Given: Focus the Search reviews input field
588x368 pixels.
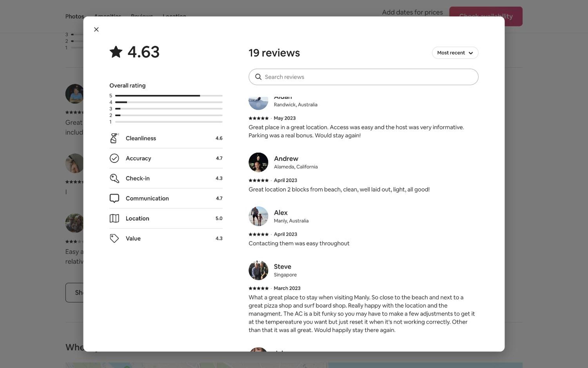Looking at the screenshot, I should coord(363,77).
